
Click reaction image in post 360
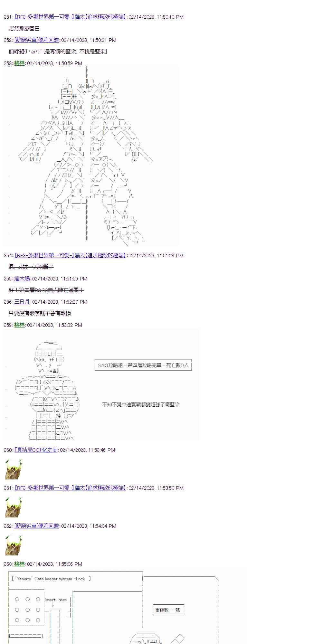(14, 469)
